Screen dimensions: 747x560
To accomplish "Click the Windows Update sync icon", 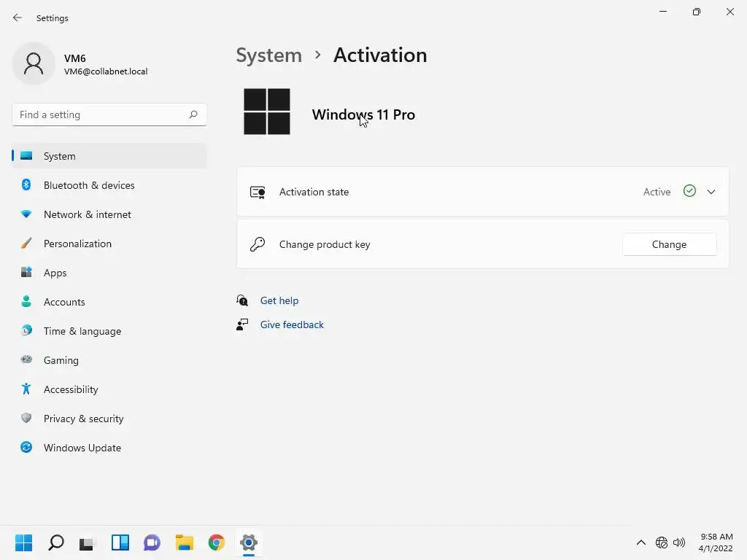I will [26, 448].
